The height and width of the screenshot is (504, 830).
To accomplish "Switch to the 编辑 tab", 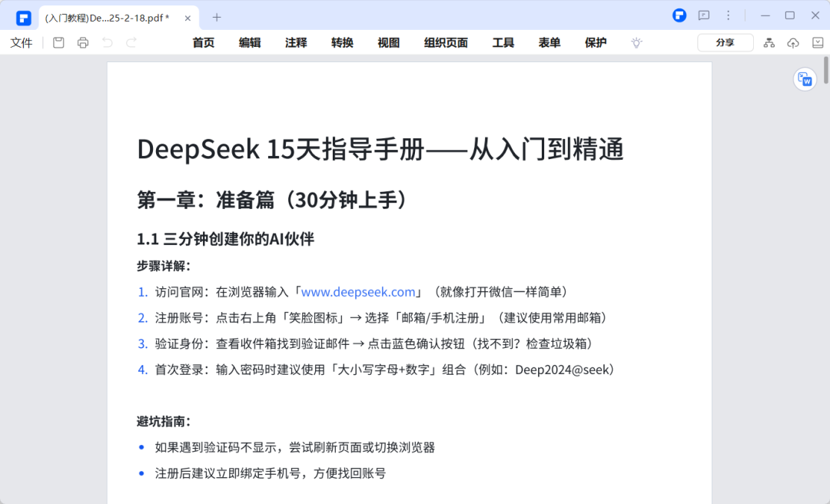I will [x=249, y=43].
